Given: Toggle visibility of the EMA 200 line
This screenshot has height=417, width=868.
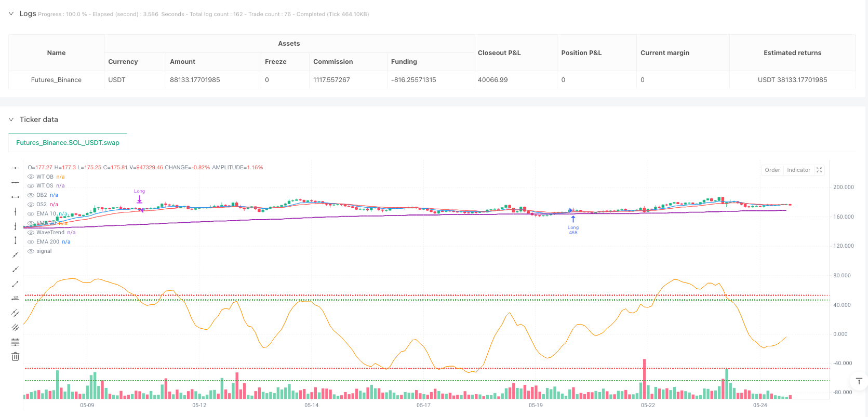Looking at the screenshot, I should [x=31, y=242].
